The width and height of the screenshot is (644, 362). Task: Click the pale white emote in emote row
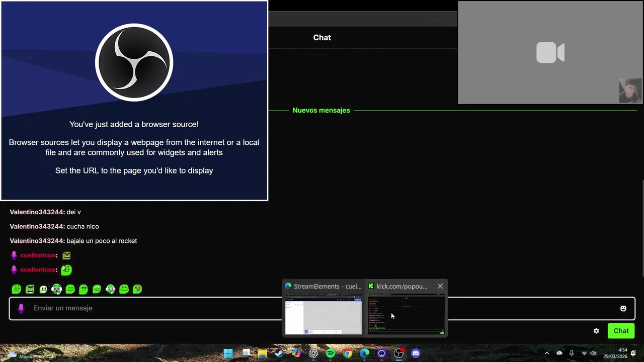[43, 289]
